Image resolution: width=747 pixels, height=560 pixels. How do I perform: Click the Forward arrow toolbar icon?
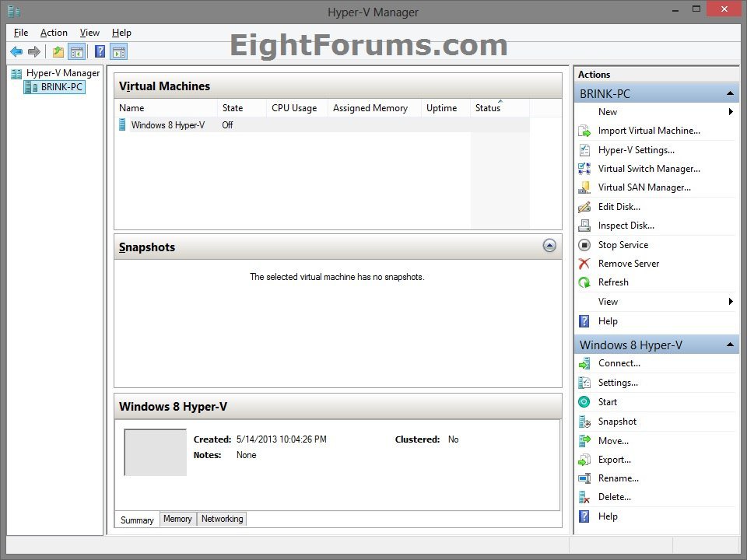(33, 51)
